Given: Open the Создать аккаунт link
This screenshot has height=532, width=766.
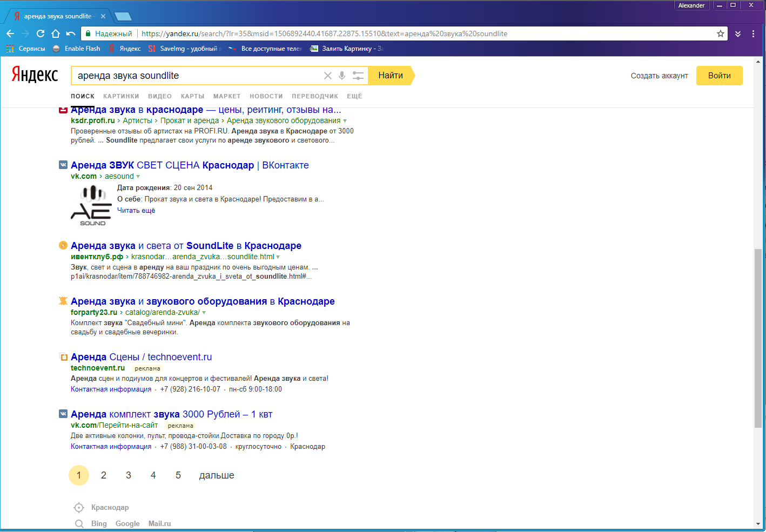Looking at the screenshot, I should (x=660, y=76).
